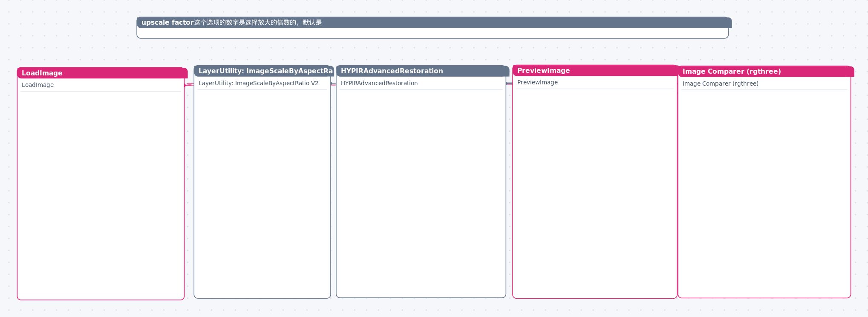The image size is (868, 317).
Task: Select the LayerUtility: ImageScaleByAspectRa node header
Action: [264, 71]
